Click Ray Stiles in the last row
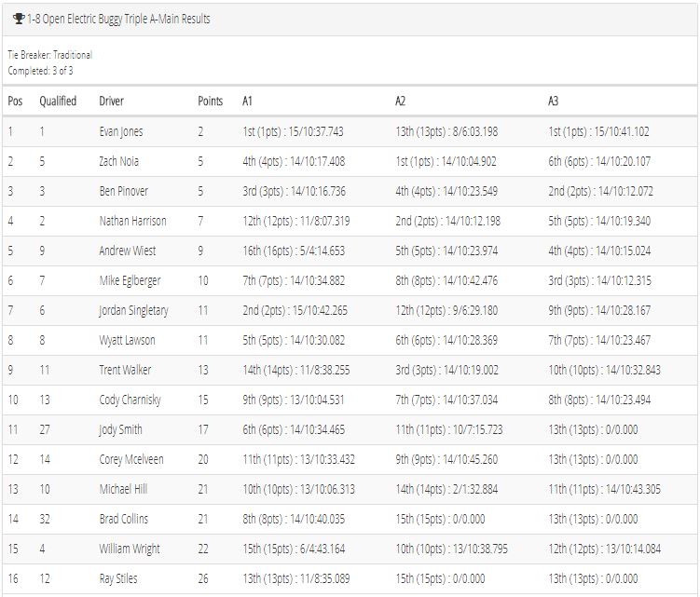Image resolution: width=700 pixels, height=597 pixels. [118, 578]
